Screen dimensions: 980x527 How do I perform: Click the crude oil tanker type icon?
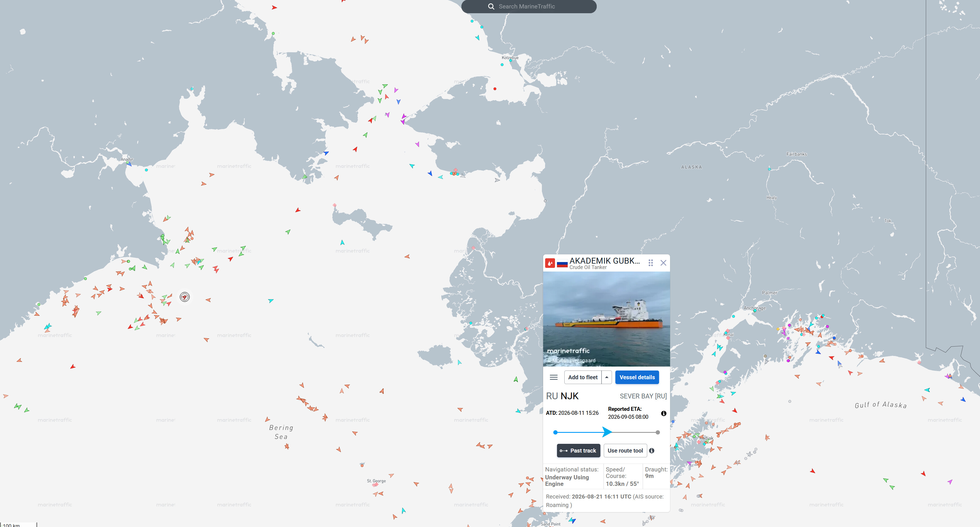click(x=550, y=263)
